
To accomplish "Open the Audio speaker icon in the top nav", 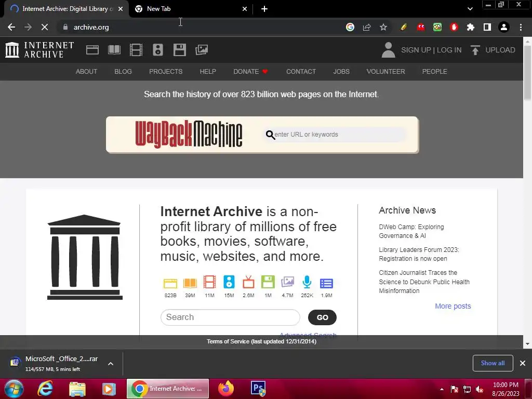I will point(158,50).
